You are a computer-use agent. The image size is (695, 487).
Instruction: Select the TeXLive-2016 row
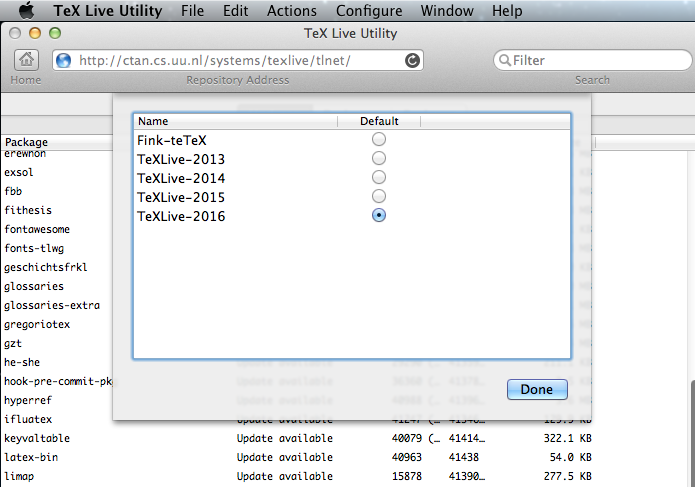[352, 216]
